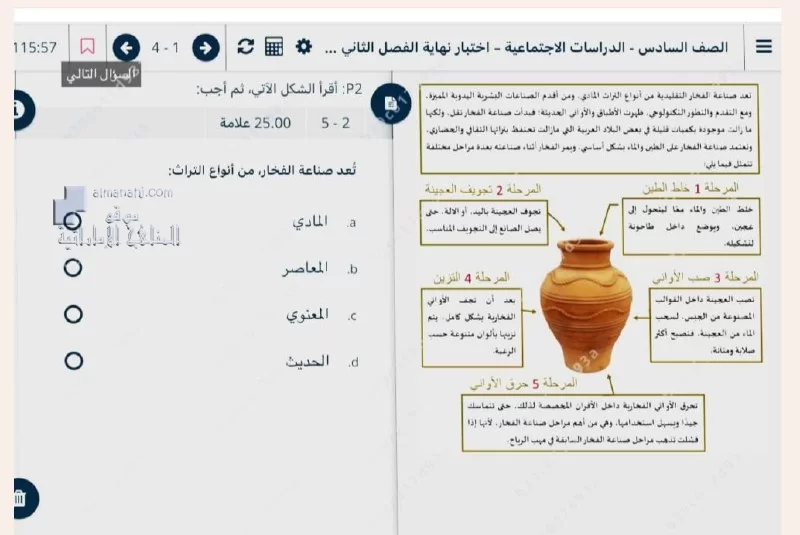Image resolution: width=800 pixels, height=535 pixels.
Task: Click the stage 2 description box
Action: (484, 223)
